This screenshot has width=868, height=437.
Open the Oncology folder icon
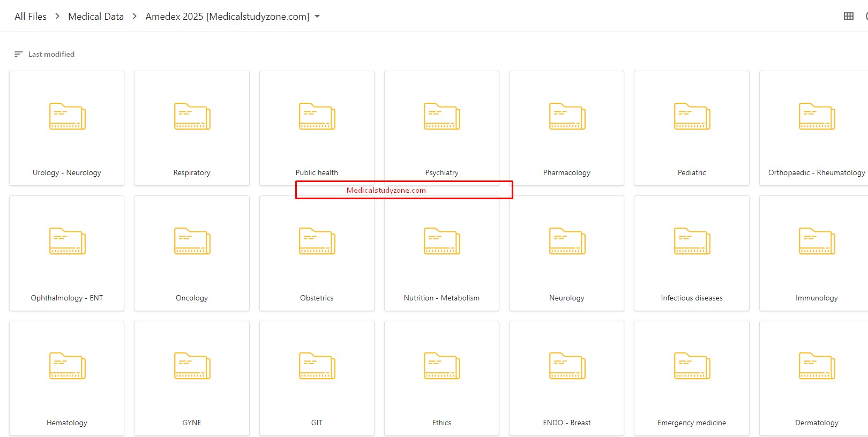click(x=192, y=241)
